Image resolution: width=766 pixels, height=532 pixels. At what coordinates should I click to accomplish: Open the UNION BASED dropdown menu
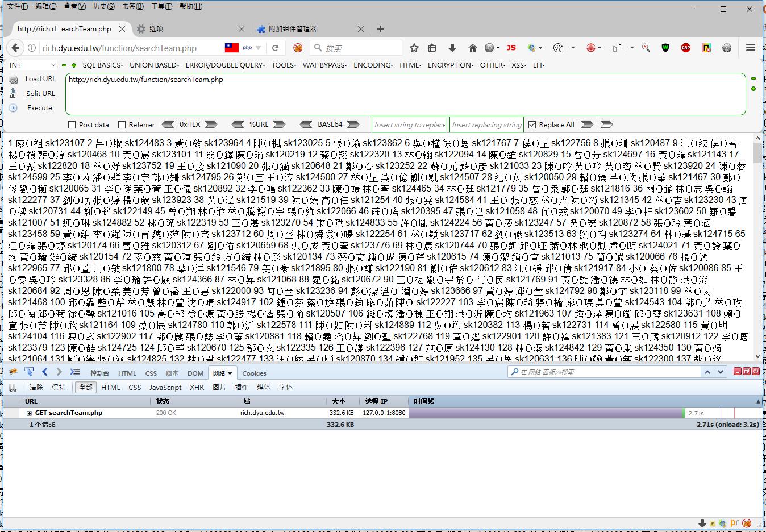[155, 65]
